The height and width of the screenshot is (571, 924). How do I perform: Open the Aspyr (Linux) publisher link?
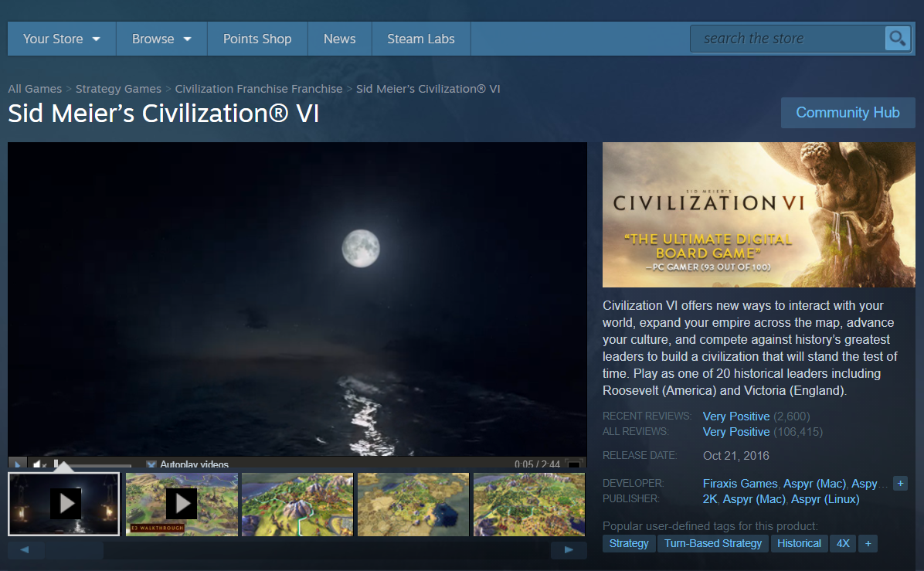point(825,498)
